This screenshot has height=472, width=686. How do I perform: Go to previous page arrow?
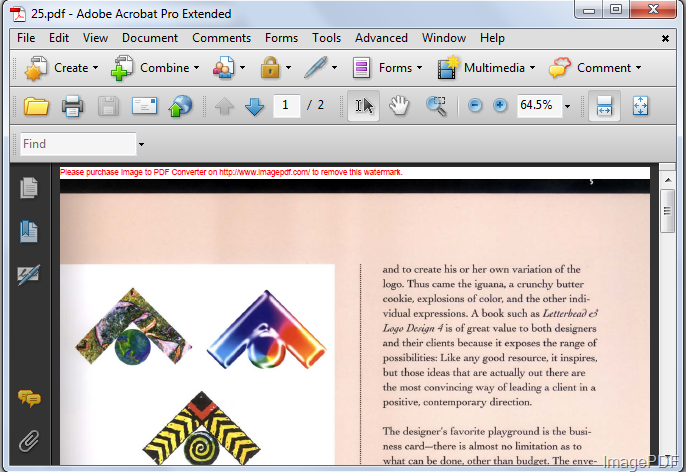[x=224, y=106]
